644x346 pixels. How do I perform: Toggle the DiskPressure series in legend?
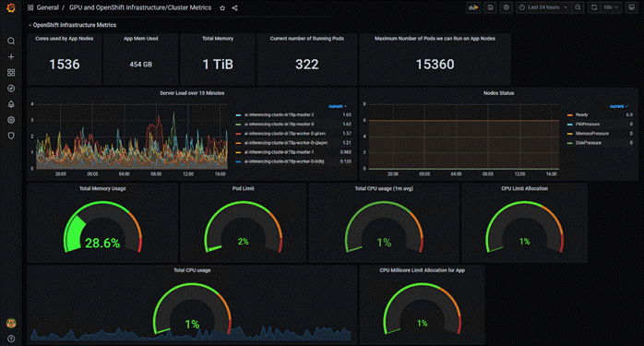pyautogui.click(x=588, y=143)
